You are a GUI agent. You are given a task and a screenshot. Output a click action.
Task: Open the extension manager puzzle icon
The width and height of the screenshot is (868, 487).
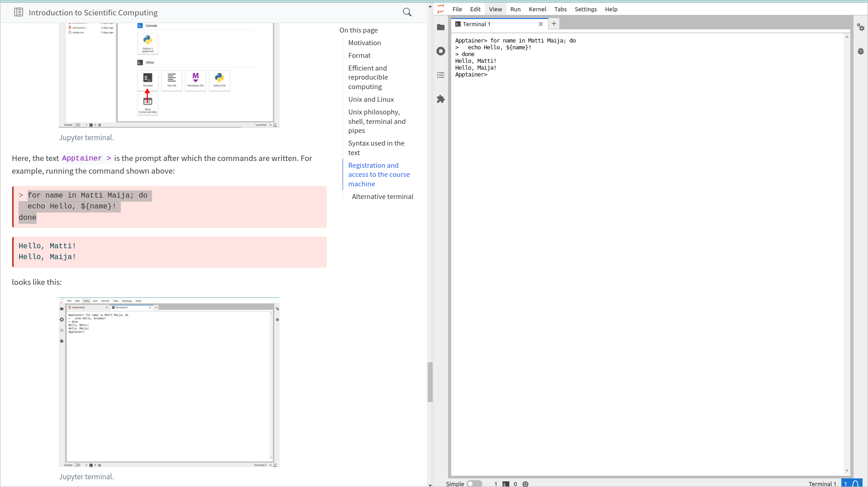[441, 99]
